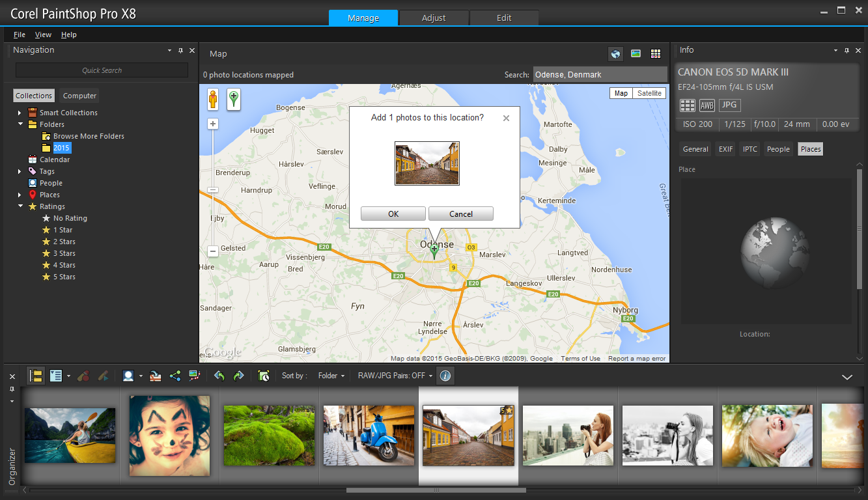Screen dimensions: 868x500
Task: Open the Sort by Folder dropdown
Action: (x=330, y=376)
